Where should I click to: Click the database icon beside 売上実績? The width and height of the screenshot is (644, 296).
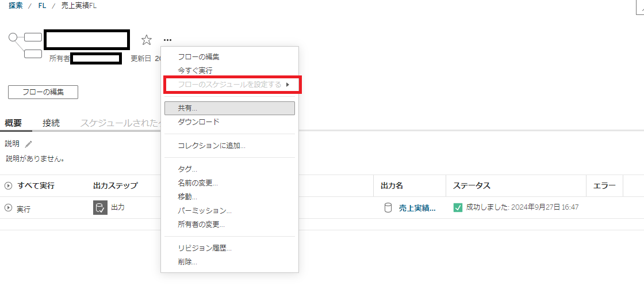point(388,208)
